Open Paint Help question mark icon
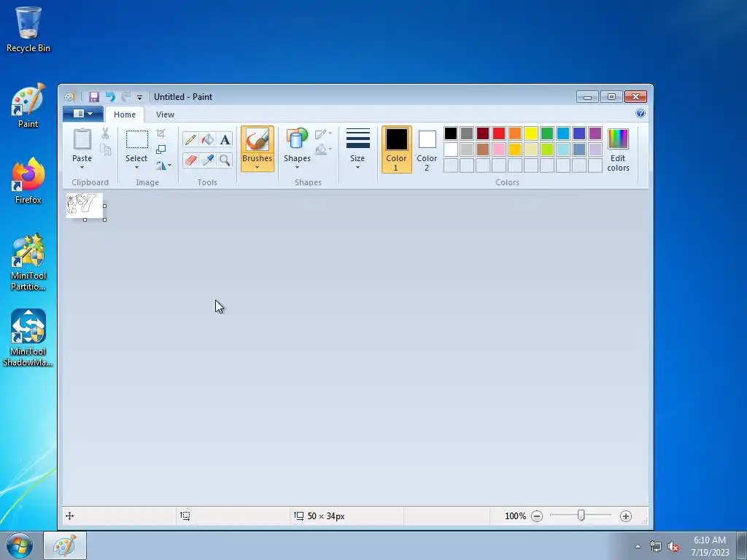The width and height of the screenshot is (747, 560). 640,113
